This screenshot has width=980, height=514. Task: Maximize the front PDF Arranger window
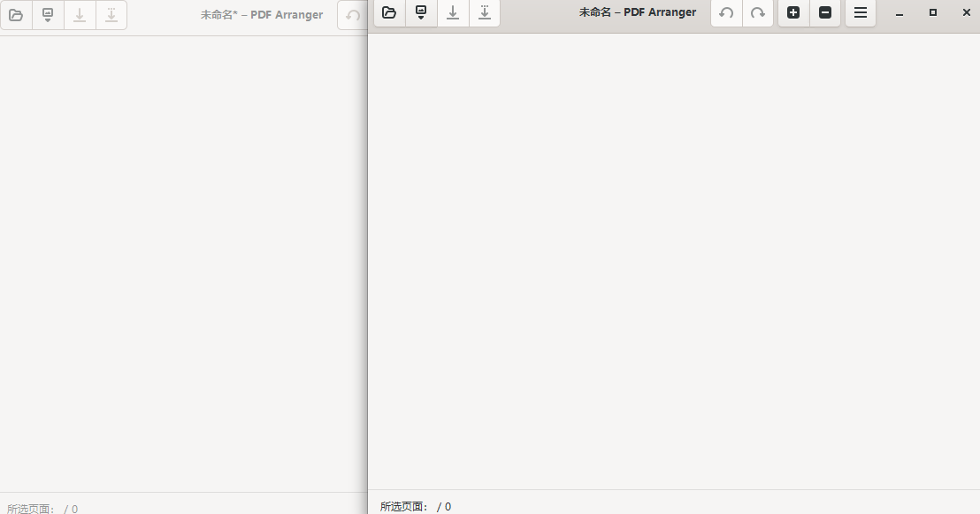tap(933, 12)
